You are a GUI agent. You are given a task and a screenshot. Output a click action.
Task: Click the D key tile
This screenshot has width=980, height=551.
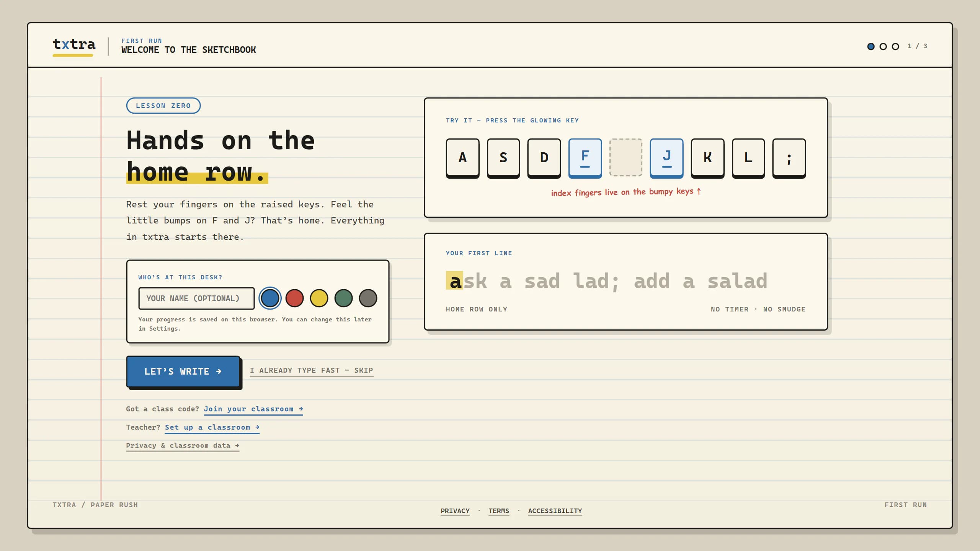point(544,158)
